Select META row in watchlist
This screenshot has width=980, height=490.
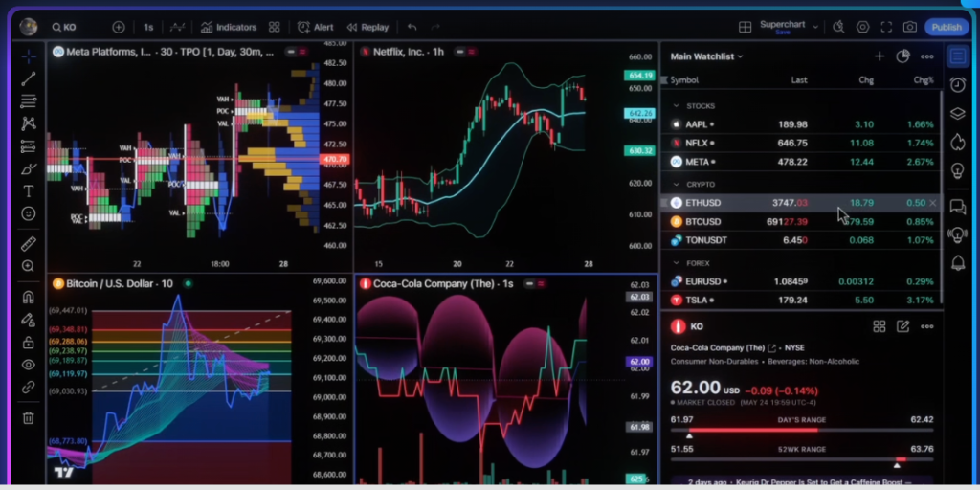pyautogui.click(x=802, y=162)
